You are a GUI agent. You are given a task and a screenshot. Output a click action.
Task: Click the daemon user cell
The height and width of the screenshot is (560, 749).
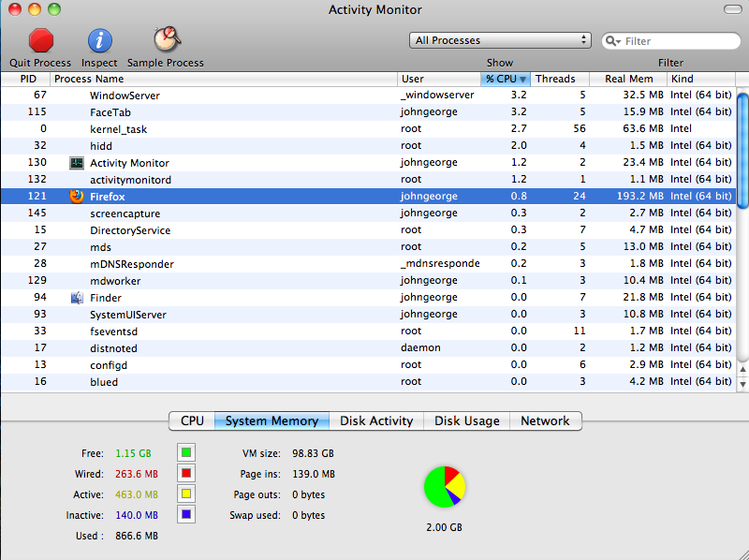click(420, 347)
